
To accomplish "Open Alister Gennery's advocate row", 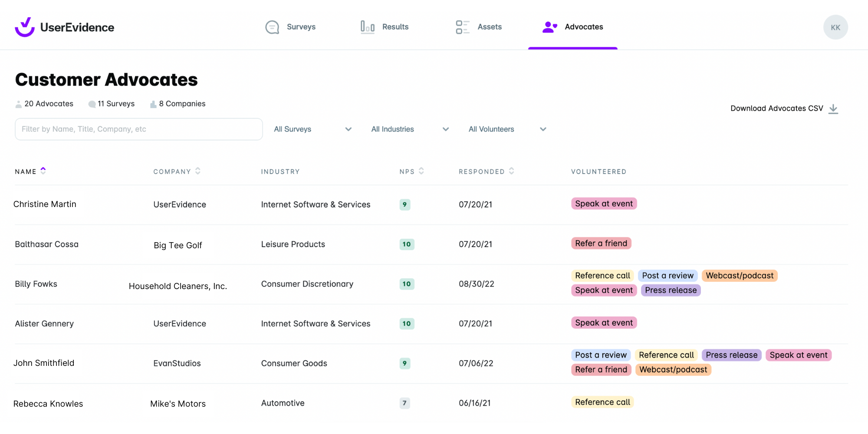I will coord(431,324).
